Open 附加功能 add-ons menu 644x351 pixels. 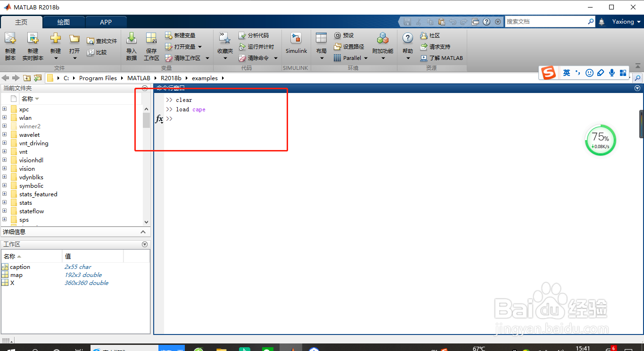coord(383,46)
